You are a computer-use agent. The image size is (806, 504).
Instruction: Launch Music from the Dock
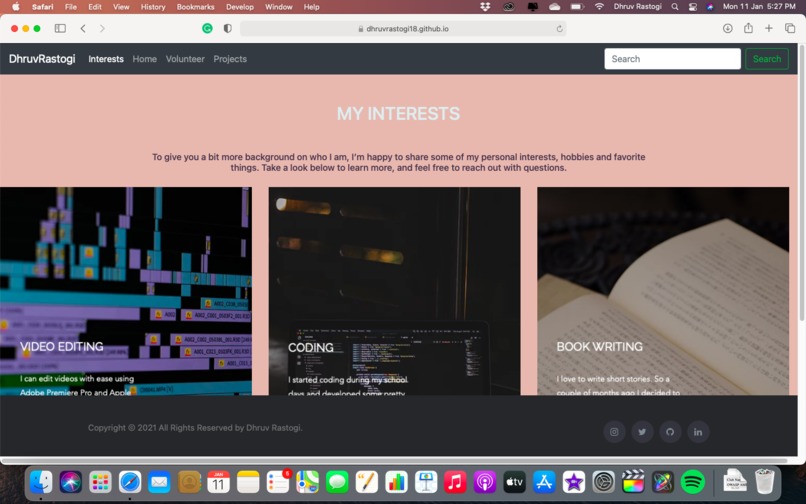455,482
